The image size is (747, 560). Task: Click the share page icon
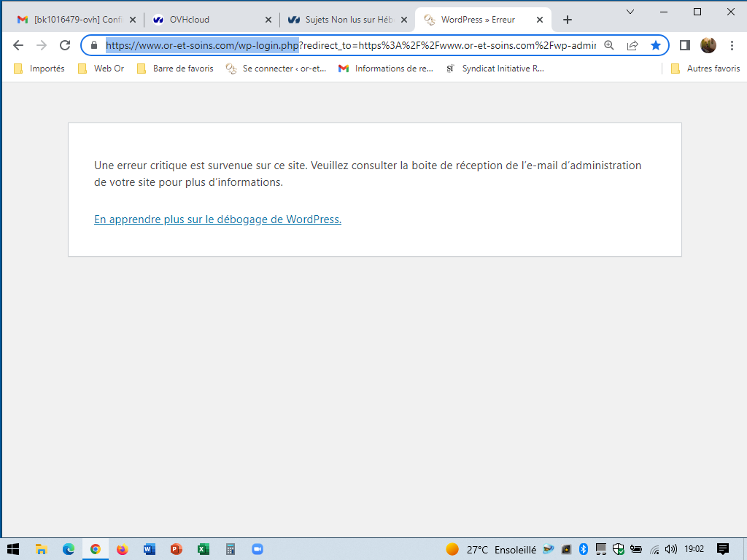pyautogui.click(x=632, y=45)
